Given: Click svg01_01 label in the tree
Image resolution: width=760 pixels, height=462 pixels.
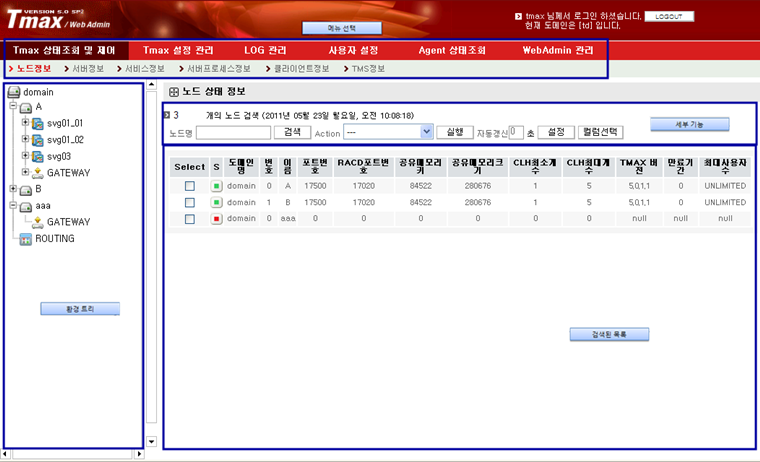Looking at the screenshot, I should point(65,124).
